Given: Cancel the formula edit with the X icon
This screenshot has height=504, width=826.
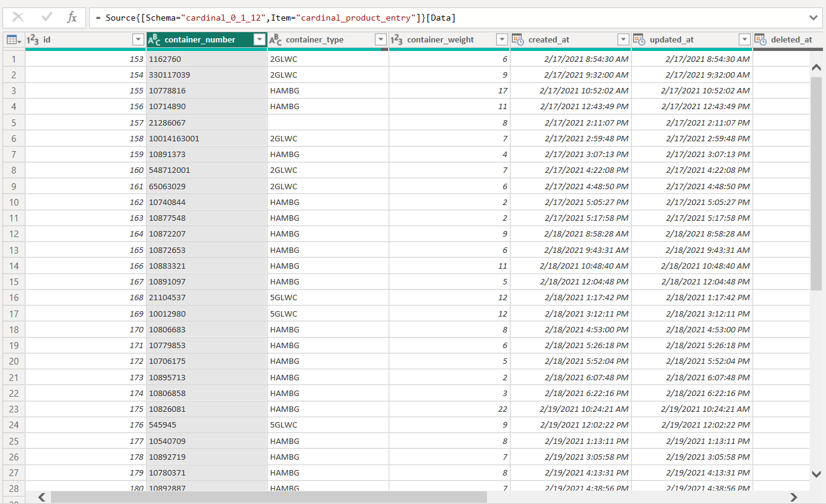Looking at the screenshot, I should point(18,18).
